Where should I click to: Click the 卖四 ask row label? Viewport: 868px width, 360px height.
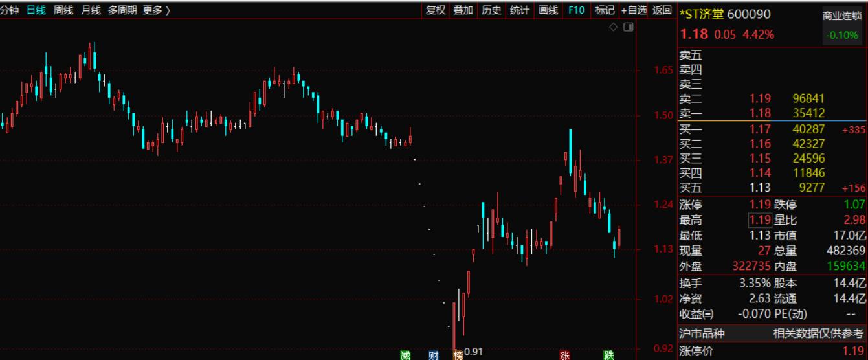pyautogui.click(x=691, y=70)
